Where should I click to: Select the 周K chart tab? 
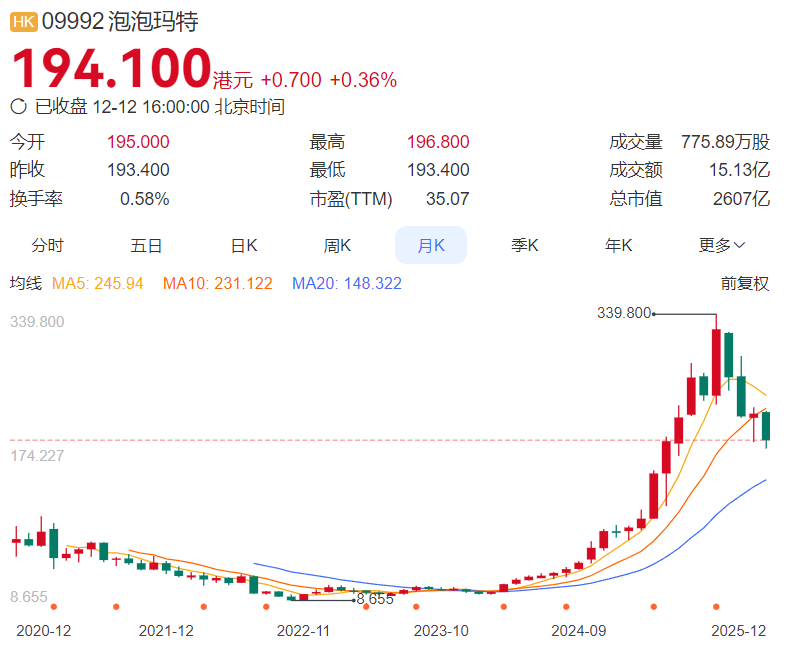(337, 245)
